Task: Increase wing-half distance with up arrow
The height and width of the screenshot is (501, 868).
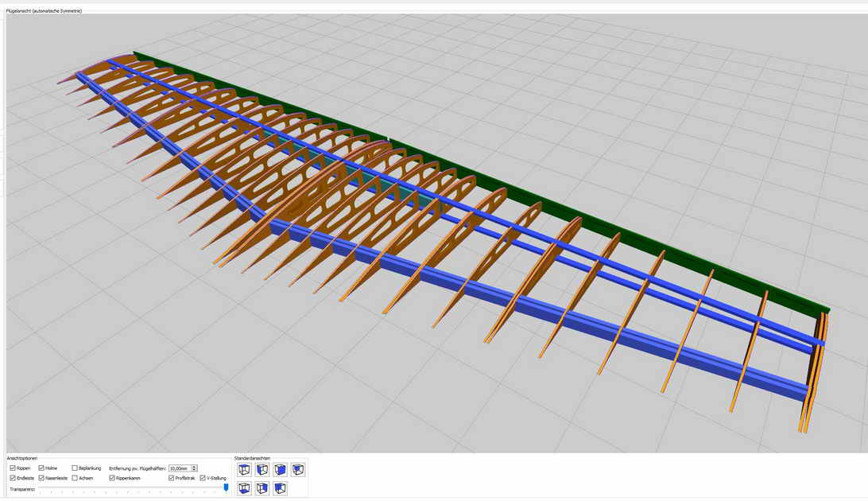Action: pos(195,467)
